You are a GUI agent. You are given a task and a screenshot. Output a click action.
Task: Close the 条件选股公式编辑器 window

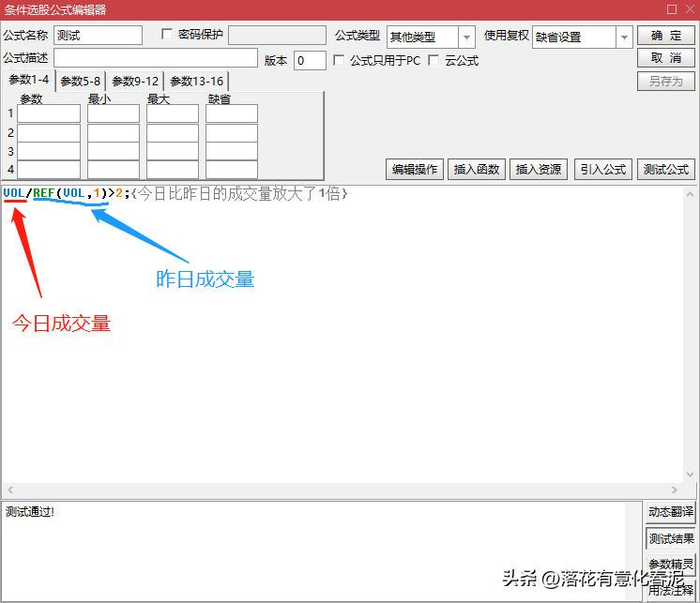691,9
